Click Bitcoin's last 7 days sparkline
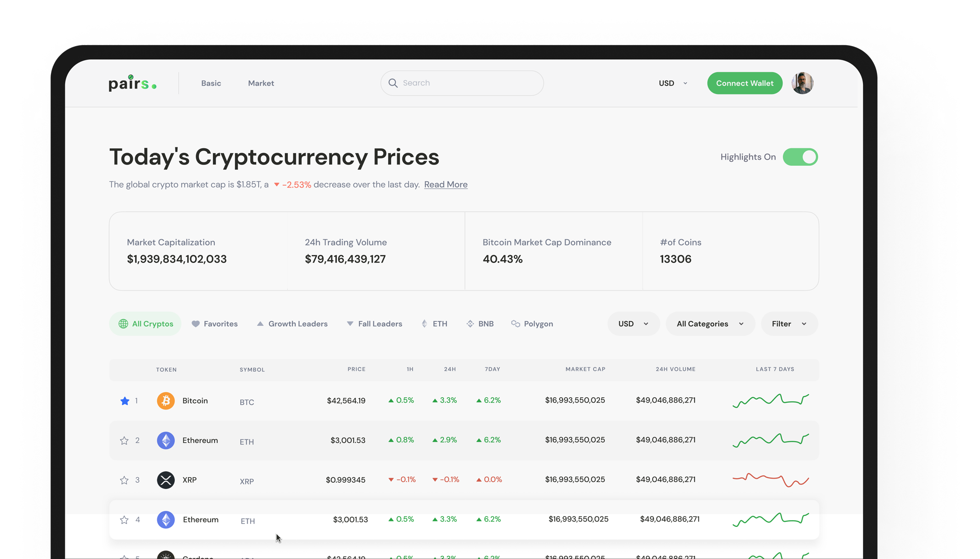Screen dimensions: 980x559 click(770, 400)
